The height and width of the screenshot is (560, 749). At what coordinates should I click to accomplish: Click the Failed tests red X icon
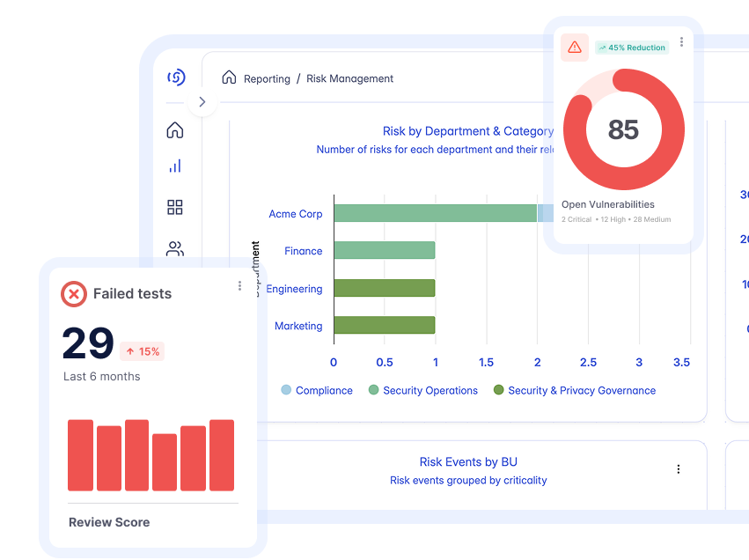(73, 294)
